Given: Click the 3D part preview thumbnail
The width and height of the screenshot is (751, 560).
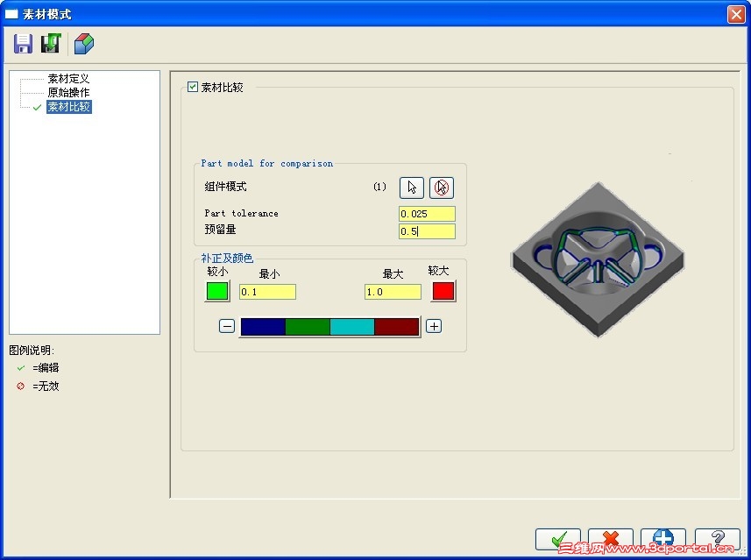Looking at the screenshot, I should click(598, 259).
